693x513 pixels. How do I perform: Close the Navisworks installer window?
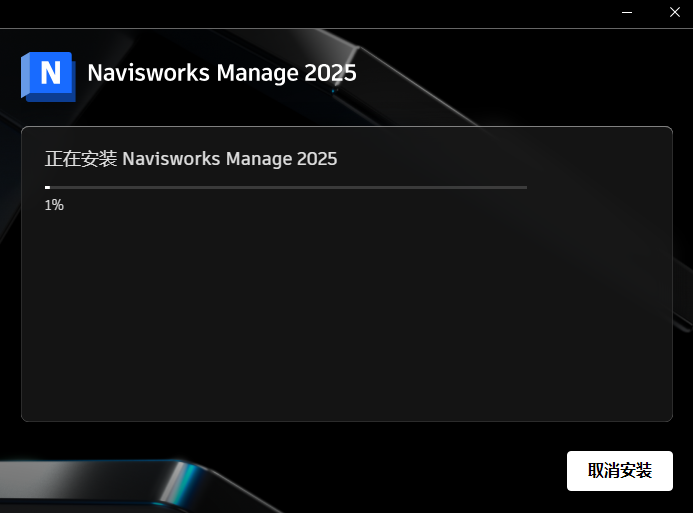673,13
